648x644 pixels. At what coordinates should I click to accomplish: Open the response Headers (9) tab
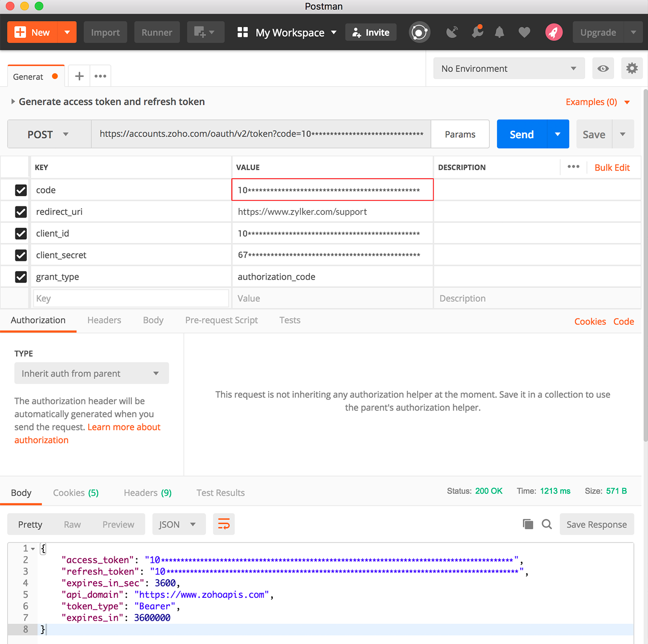(x=148, y=493)
